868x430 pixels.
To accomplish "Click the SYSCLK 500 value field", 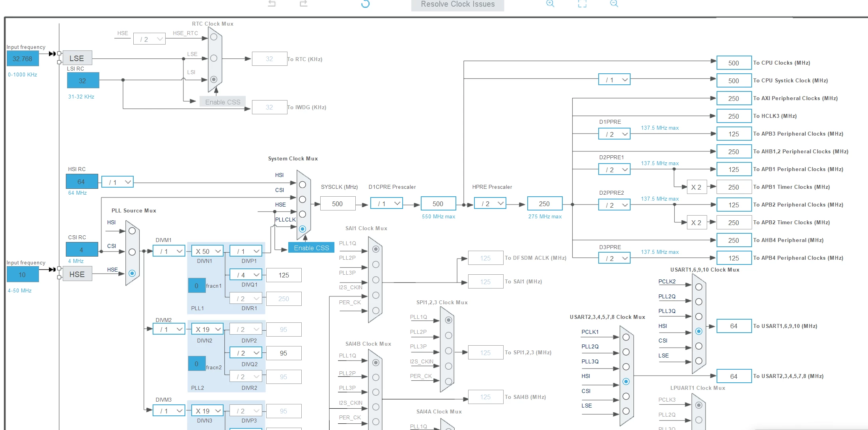I will pos(338,203).
